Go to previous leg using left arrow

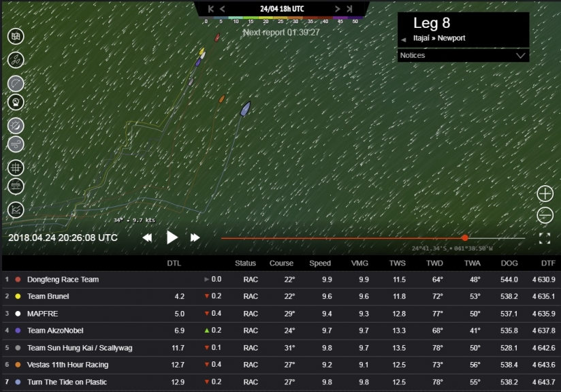404,39
